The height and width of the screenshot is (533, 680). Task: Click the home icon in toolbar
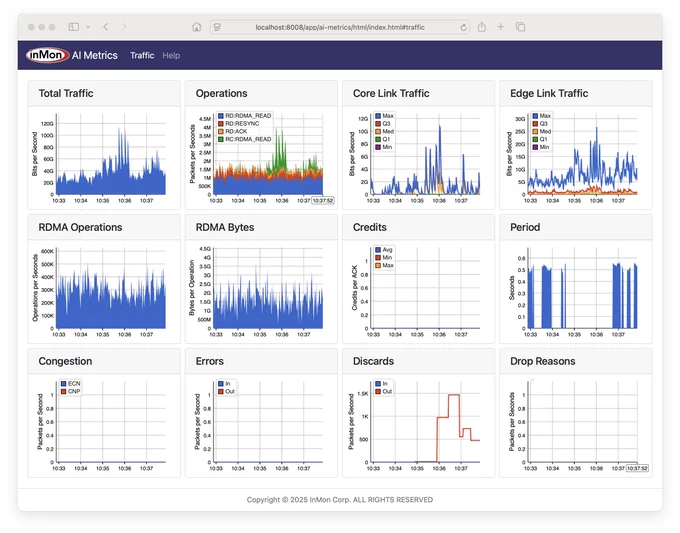[x=197, y=27]
